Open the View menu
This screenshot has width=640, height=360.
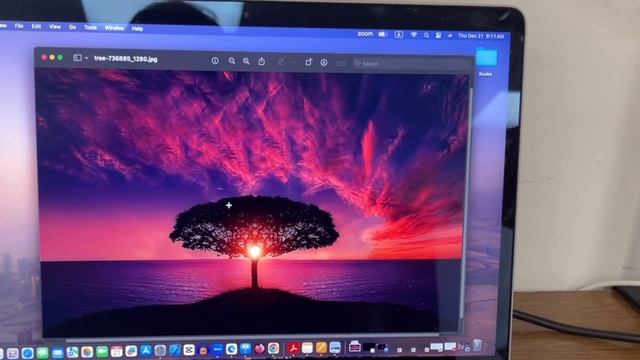point(55,27)
